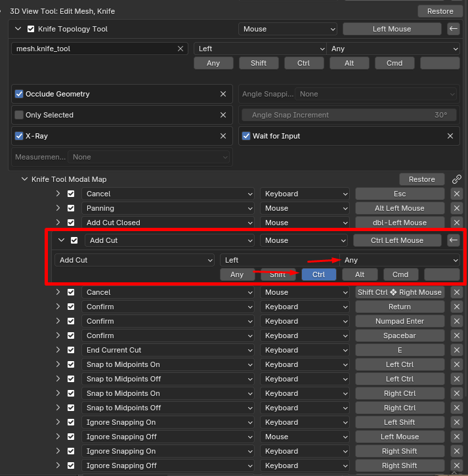Open the Any event dropdown in Add Cut details
This screenshot has height=476, width=468.
(x=400, y=260)
